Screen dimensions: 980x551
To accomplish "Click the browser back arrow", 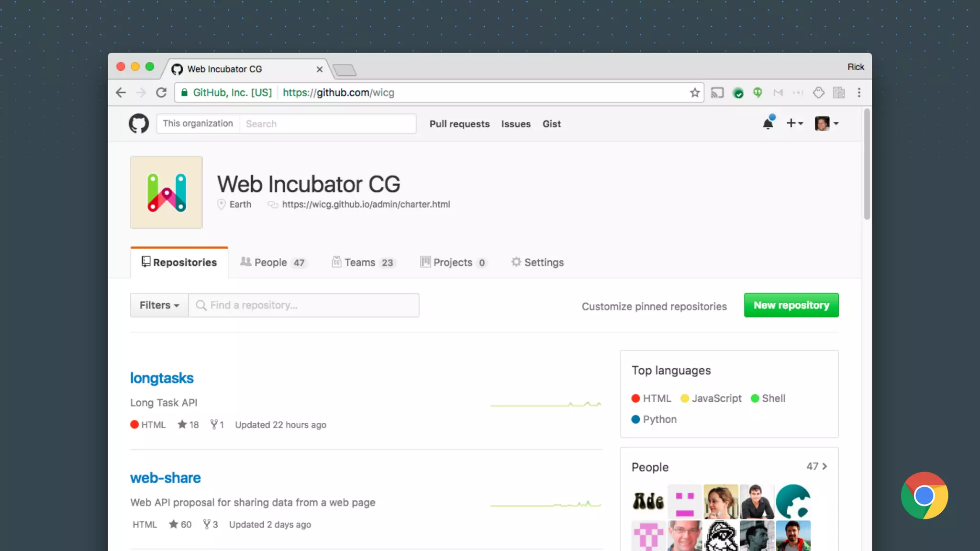I will tap(121, 93).
